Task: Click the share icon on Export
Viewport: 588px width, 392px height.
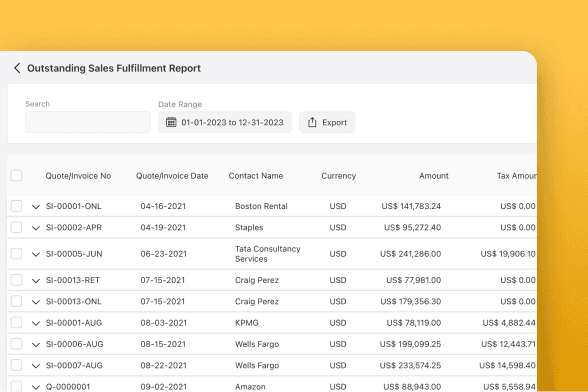Action: pyautogui.click(x=312, y=122)
